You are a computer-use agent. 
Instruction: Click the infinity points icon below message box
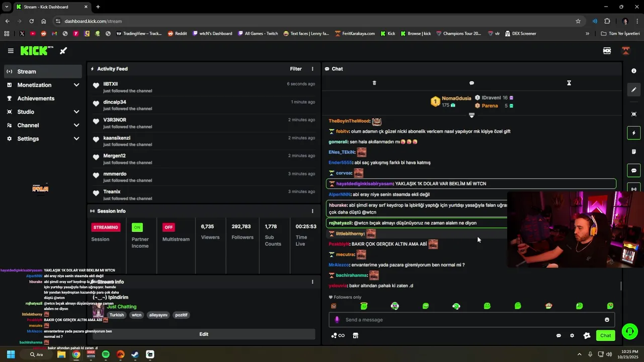point(338,335)
